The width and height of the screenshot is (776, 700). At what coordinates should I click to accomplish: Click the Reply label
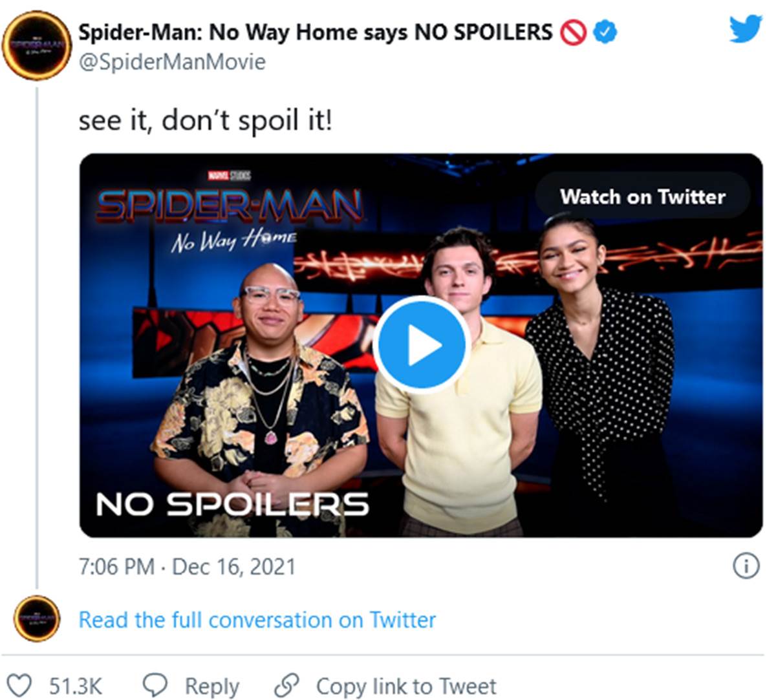[211, 686]
